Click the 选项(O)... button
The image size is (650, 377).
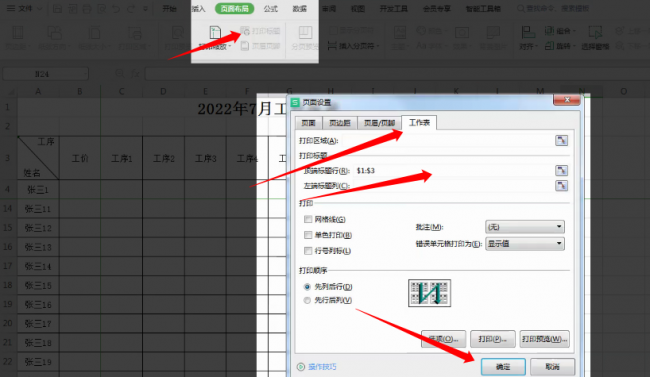point(443,339)
